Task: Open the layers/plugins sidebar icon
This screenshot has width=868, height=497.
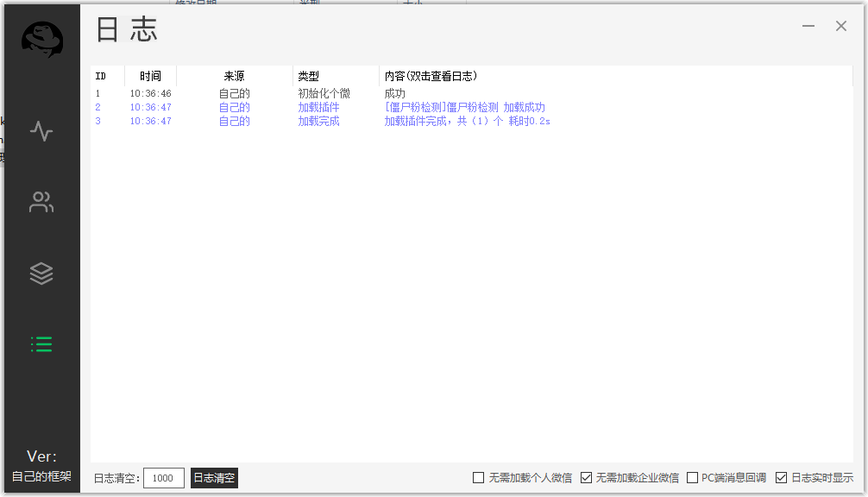Action: 41,273
